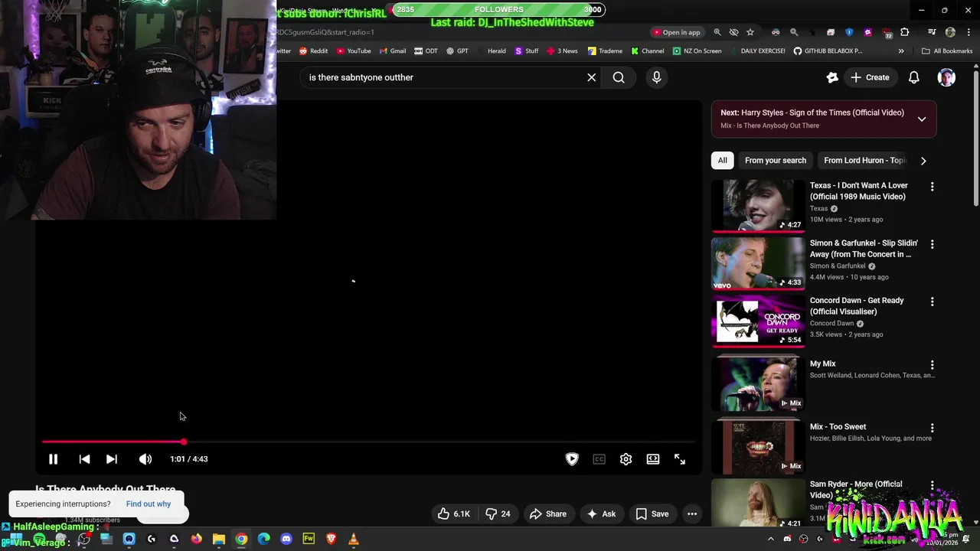
Task: Click the YouTube search magnifier button
Action: coord(619,77)
